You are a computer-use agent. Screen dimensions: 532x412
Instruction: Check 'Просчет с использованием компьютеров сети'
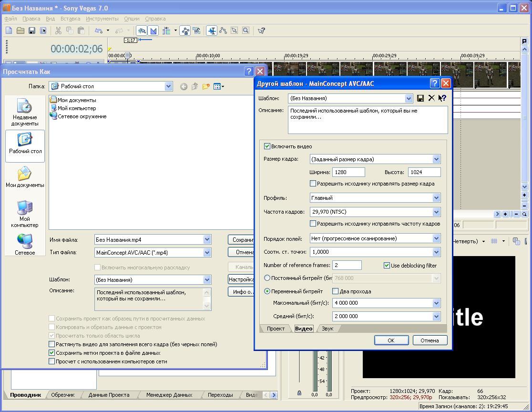(x=51, y=361)
